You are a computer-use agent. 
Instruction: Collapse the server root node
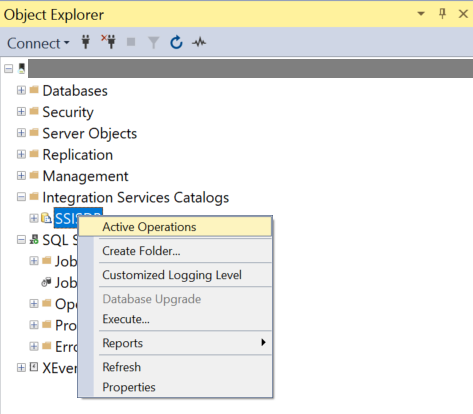pos(9,69)
